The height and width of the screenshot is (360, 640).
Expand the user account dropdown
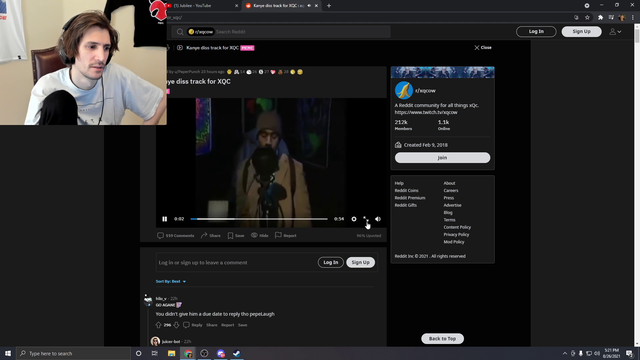(616, 31)
